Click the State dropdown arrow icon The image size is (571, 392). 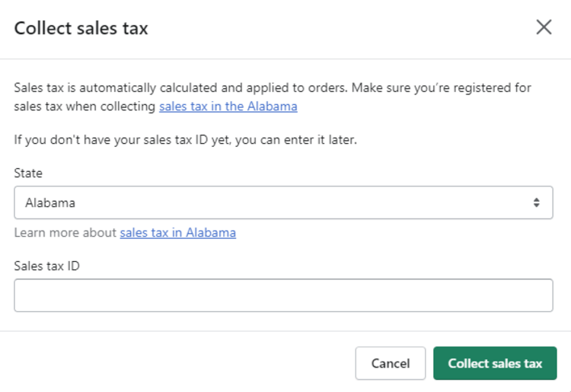click(x=536, y=203)
